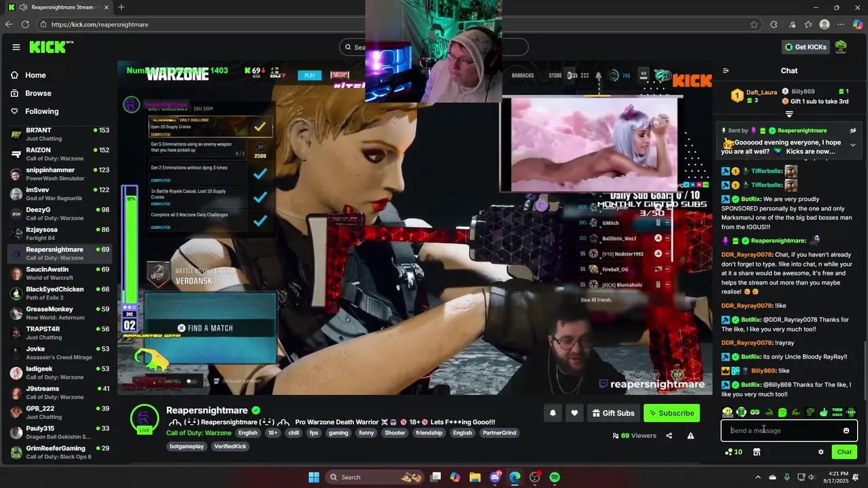Screen dimensions: 868x488
Task: Open Spotify from the taskbar
Action: click(555, 477)
